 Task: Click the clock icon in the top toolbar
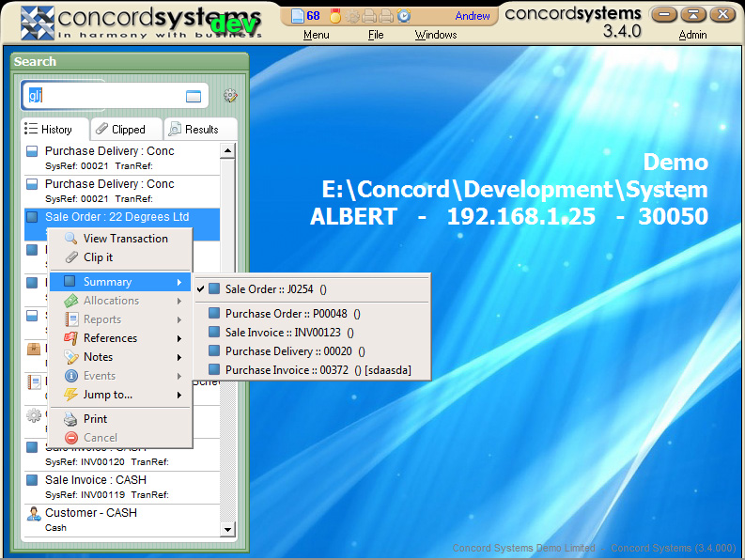pyautogui.click(x=403, y=16)
